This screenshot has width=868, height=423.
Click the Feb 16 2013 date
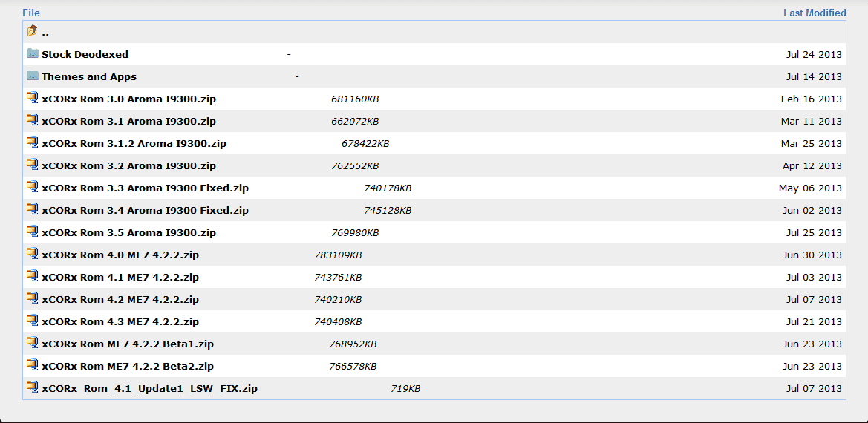pyautogui.click(x=811, y=99)
